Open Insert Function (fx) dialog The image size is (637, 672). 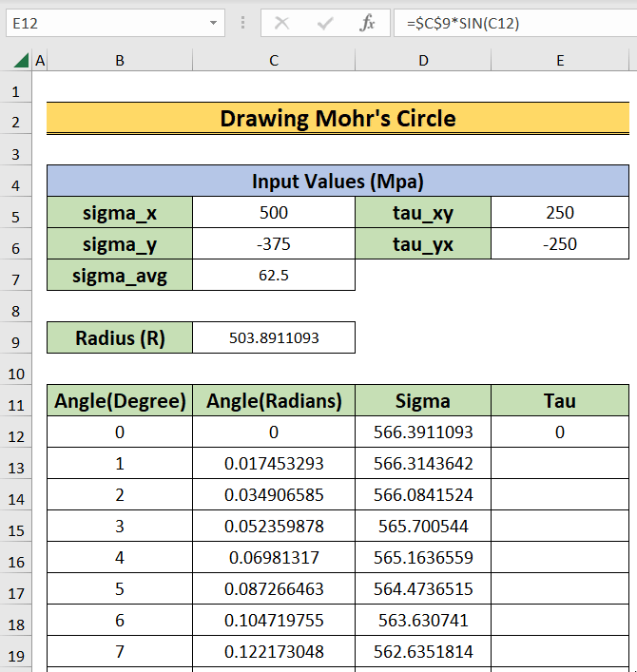point(367,23)
